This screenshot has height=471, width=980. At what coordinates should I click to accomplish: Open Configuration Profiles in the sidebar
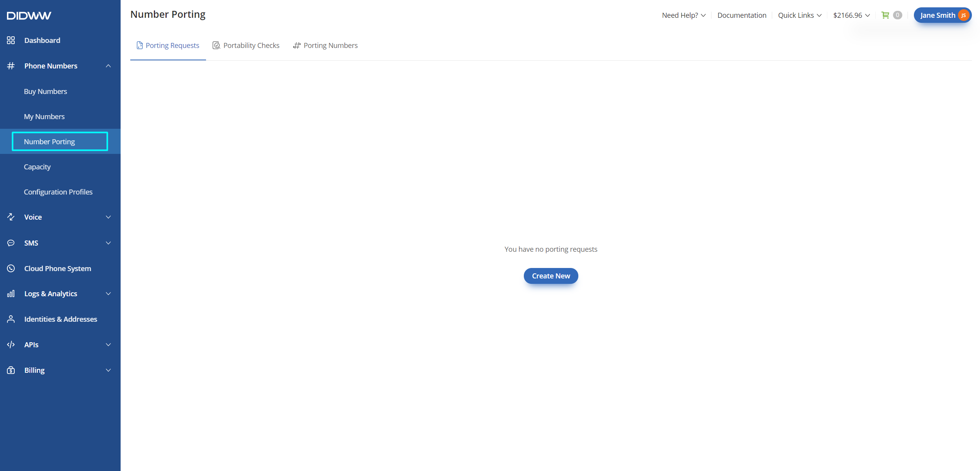point(58,192)
